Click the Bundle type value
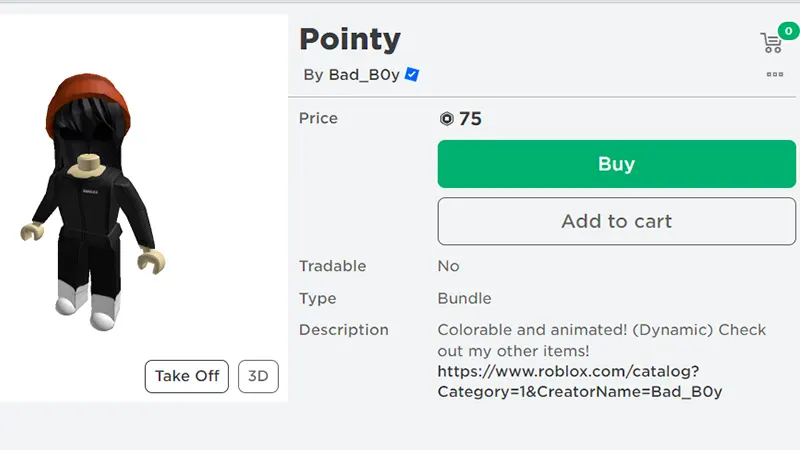Viewport: 800px width, 450px height. click(x=464, y=298)
